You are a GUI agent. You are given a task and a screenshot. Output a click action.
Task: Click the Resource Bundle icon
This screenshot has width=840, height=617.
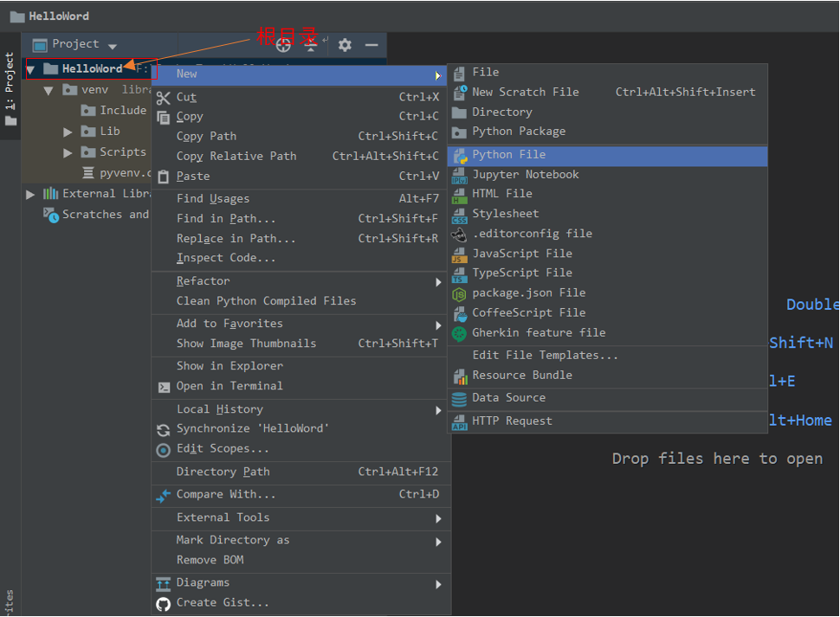point(460,376)
